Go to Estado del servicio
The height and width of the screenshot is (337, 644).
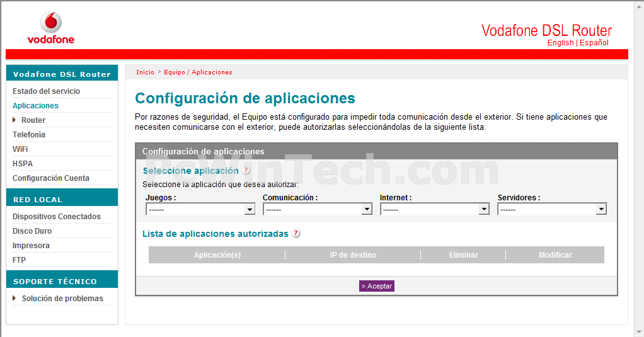47,91
